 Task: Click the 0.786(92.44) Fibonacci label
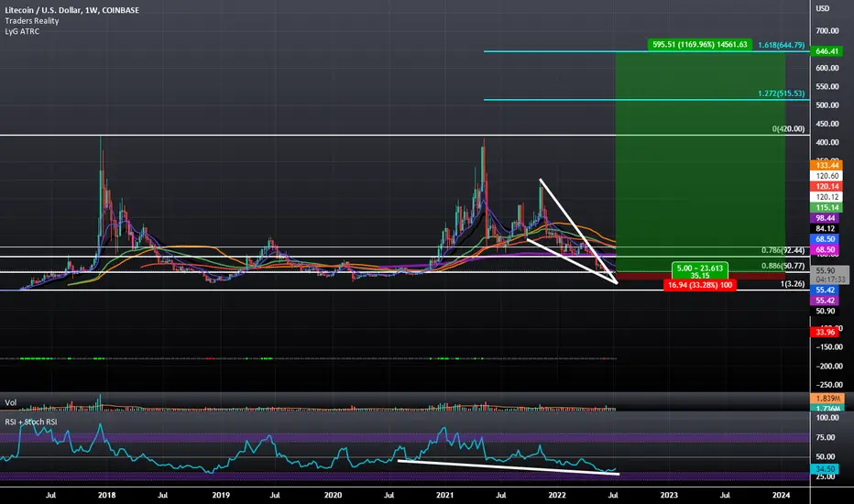(783, 251)
